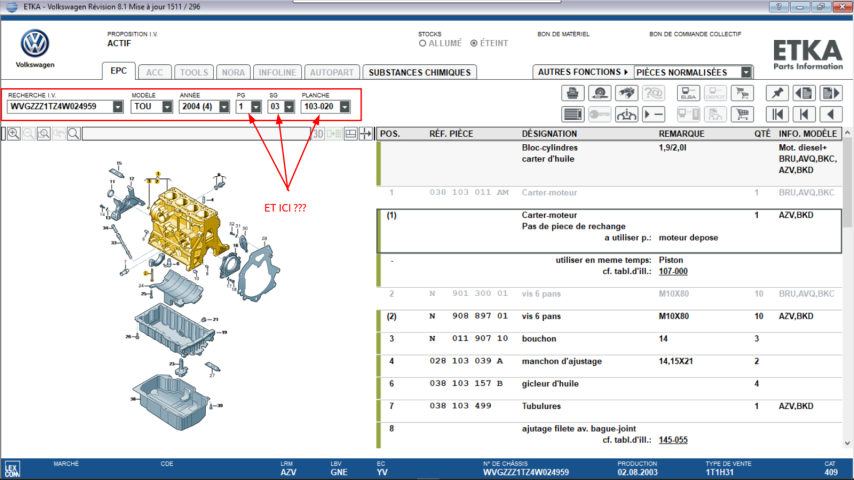This screenshot has height=480, width=854.
Task: Switch to the TOOLS tab
Action: point(194,72)
